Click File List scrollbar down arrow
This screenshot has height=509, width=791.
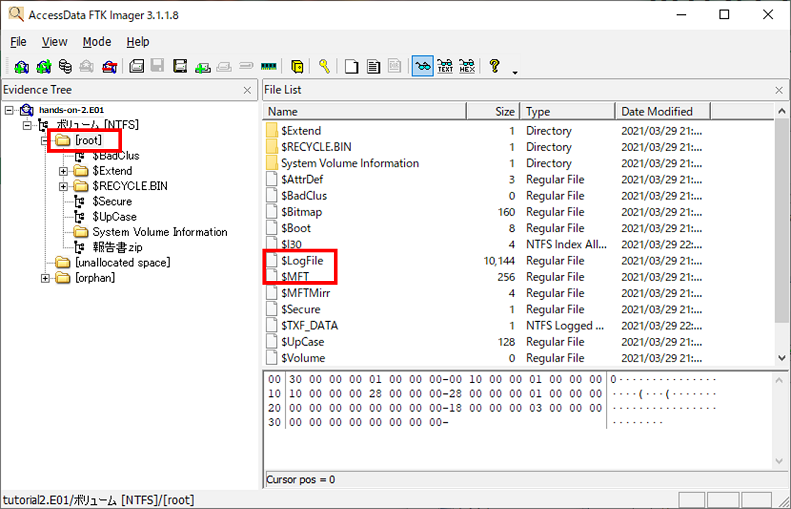[x=781, y=358]
